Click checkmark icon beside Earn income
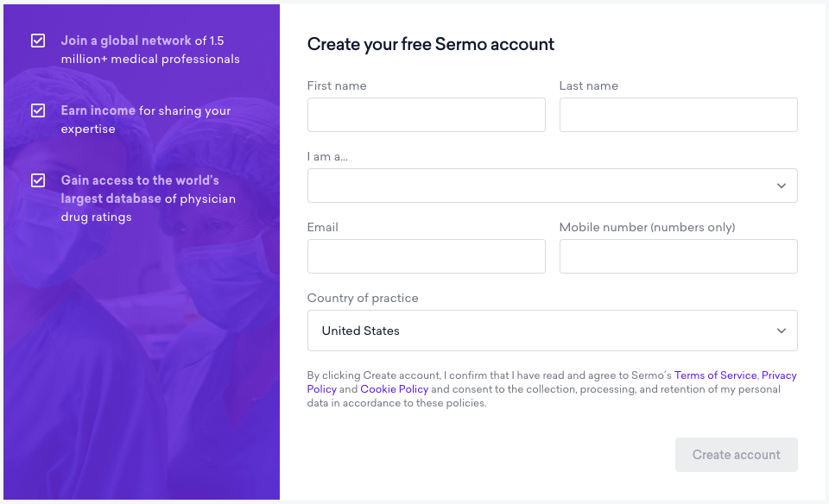Screen dimensions: 829x504 coord(38,110)
